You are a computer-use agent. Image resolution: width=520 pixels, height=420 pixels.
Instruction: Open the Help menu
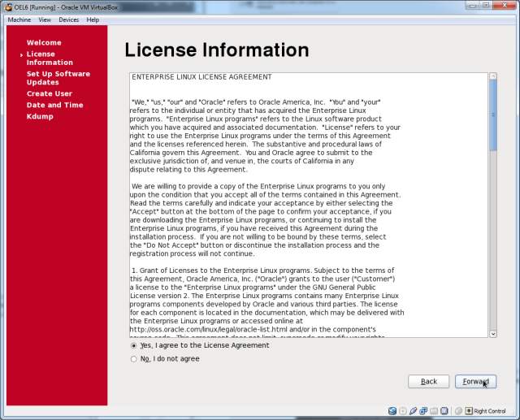(x=93, y=19)
